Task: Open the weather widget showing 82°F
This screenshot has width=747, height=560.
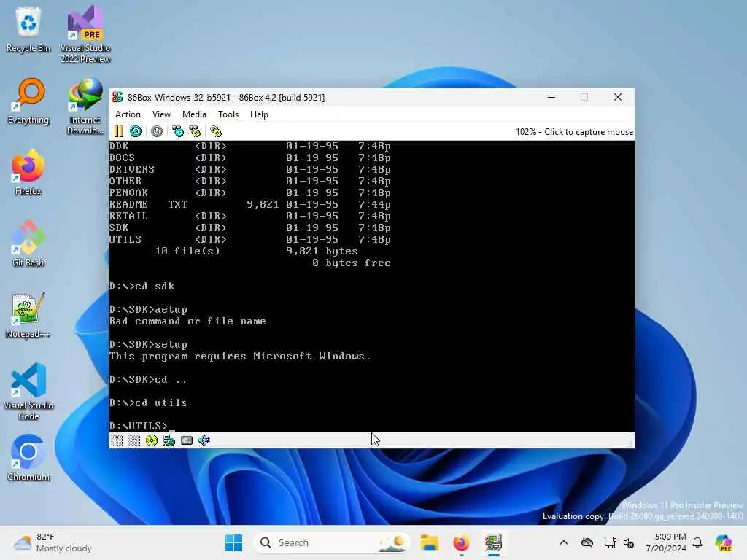Action: [53, 542]
